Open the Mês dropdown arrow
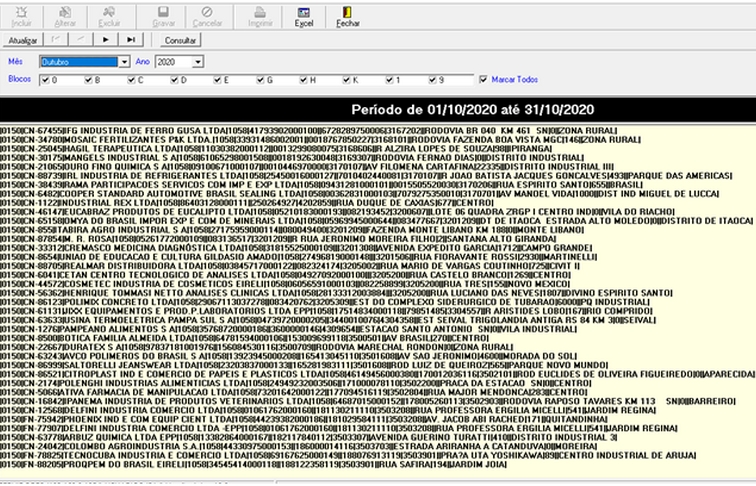Viewport: 756px width, 486px height. pyautogui.click(x=124, y=62)
